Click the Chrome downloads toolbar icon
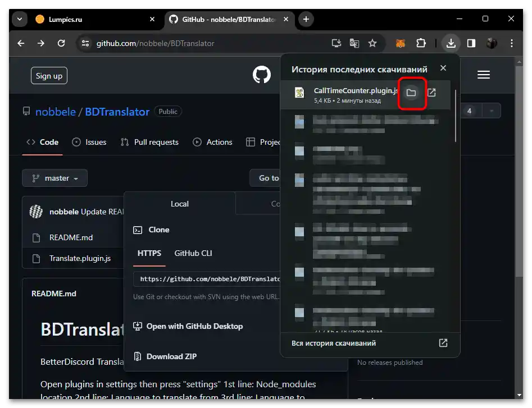The image size is (532, 408). point(451,43)
